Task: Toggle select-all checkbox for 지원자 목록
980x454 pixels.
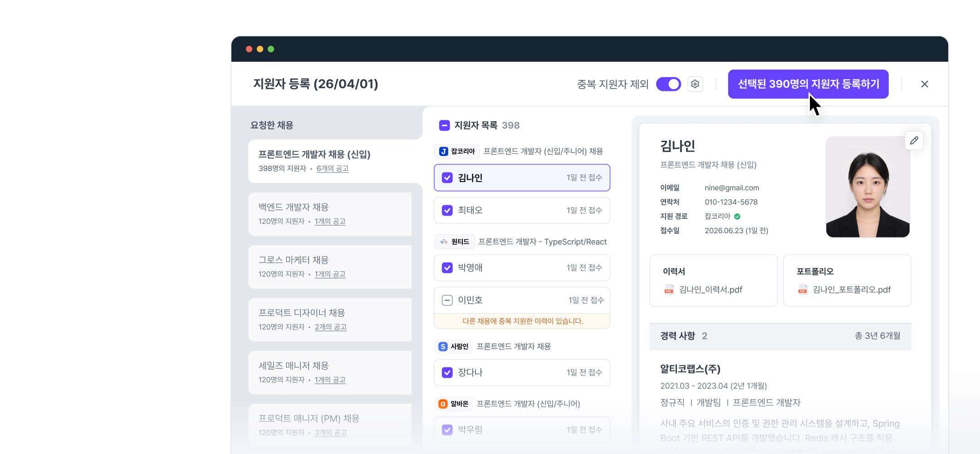Action: coord(445,125)
